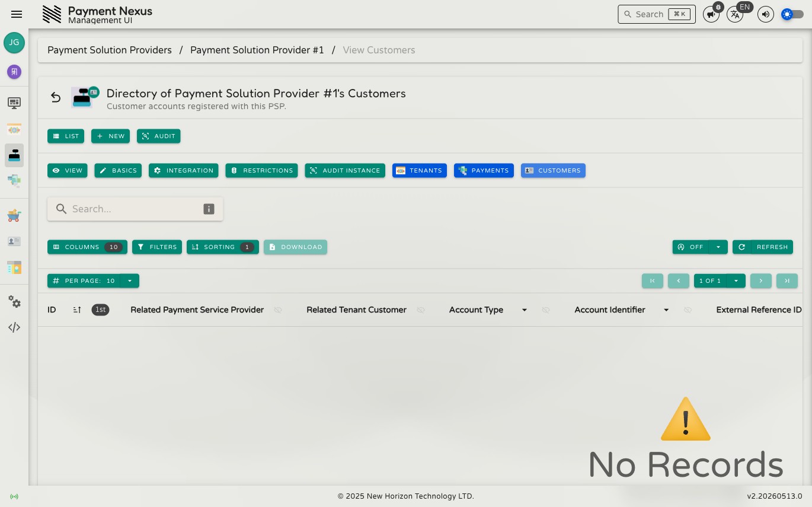The image size is (812, 507).
Task: Click the Per Page 10 button
Action: click(84, 280)
